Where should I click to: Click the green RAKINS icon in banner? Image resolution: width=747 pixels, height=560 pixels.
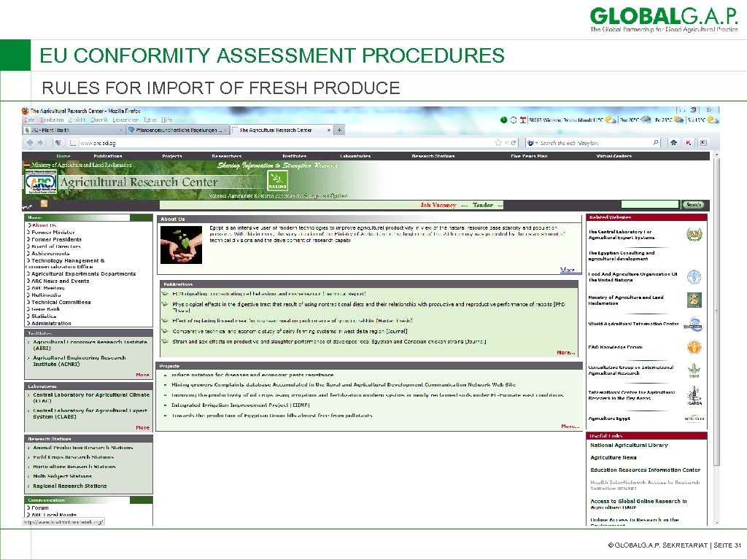(277, 181)
